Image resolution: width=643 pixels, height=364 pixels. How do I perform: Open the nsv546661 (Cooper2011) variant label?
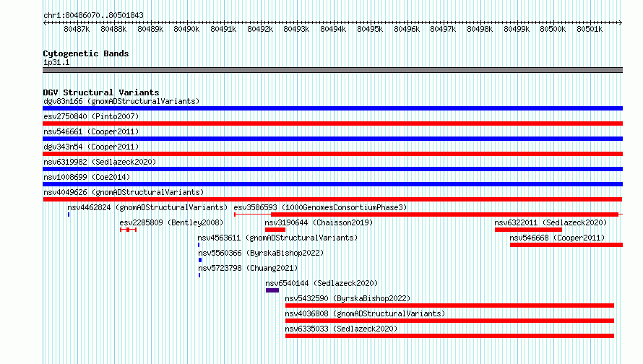click(91, 131)
